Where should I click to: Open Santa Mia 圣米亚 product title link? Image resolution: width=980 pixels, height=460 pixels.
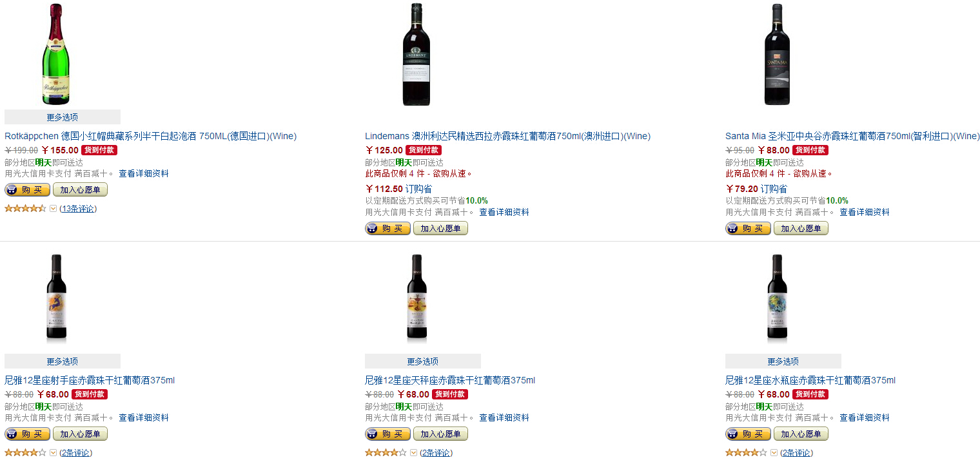coord(852,136)
